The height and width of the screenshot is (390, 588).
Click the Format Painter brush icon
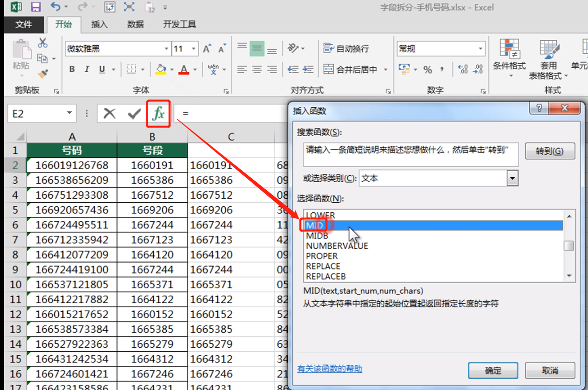tap(43, 73)
